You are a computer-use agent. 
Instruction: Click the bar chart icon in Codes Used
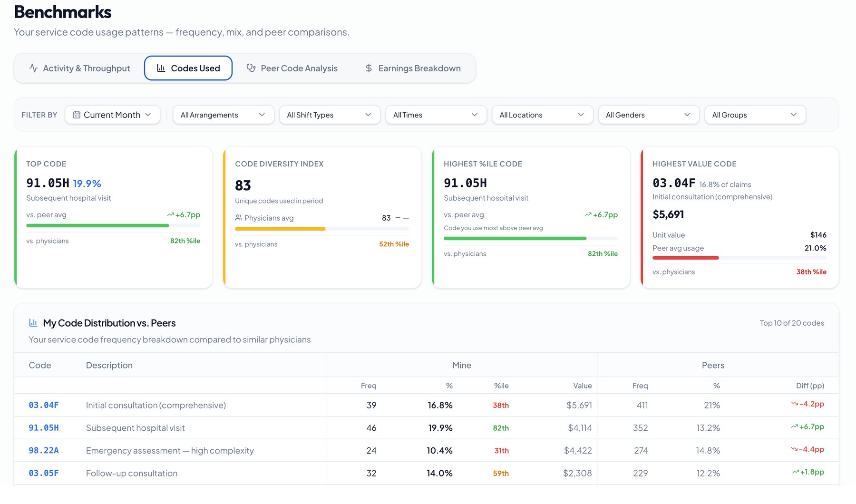click(x=161, y=68)
